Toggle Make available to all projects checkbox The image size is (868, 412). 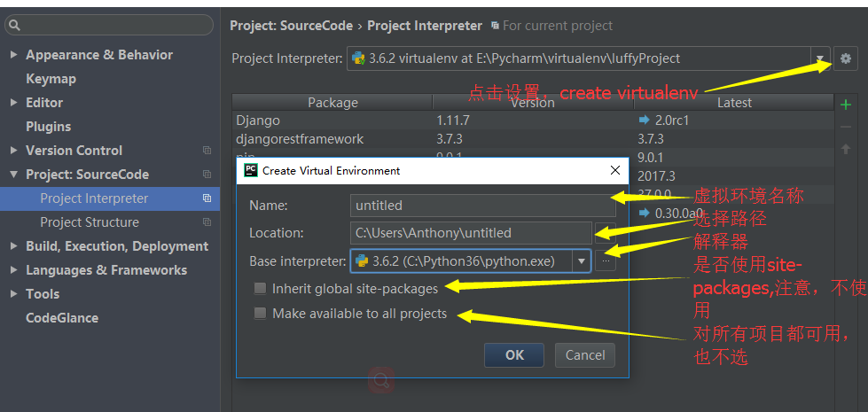pyautogui.click(x=260, y=314)
